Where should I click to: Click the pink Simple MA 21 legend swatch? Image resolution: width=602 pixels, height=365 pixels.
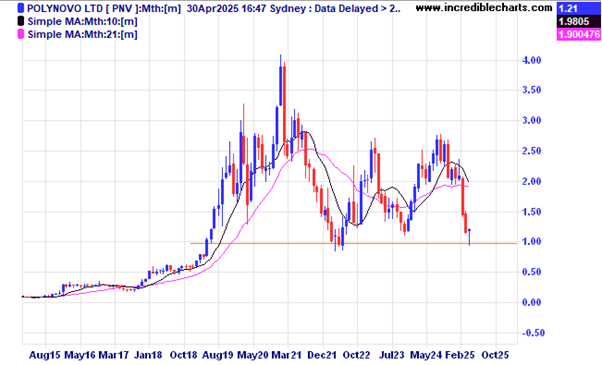click(21, 34)
